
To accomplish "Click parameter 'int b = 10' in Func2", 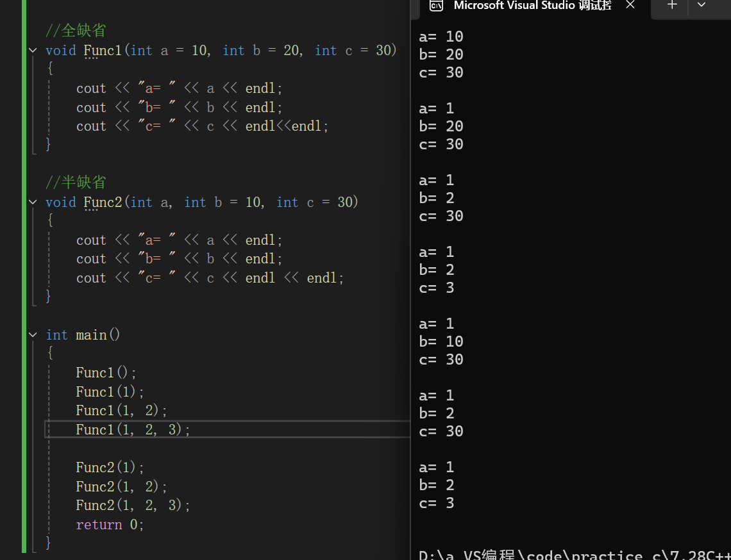I will pos(223,202).
